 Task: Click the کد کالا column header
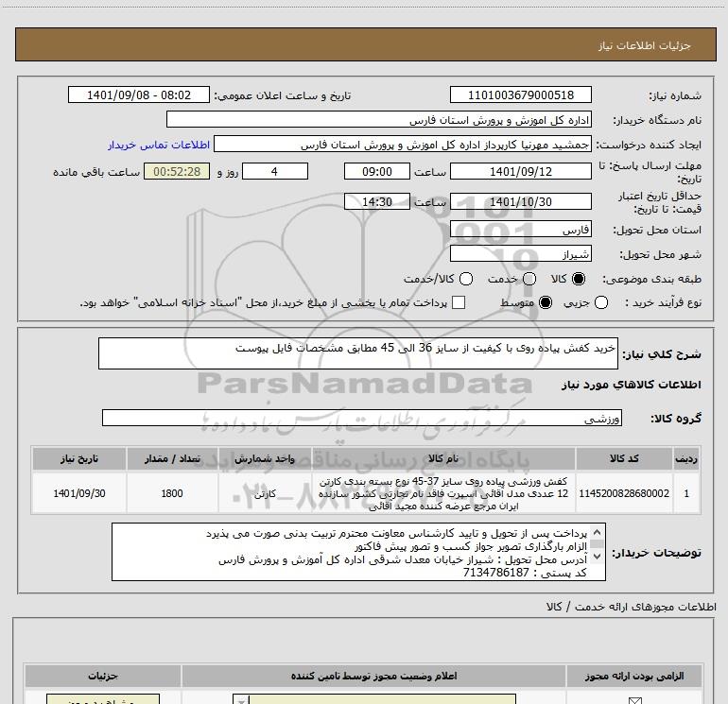coord(624,458)
